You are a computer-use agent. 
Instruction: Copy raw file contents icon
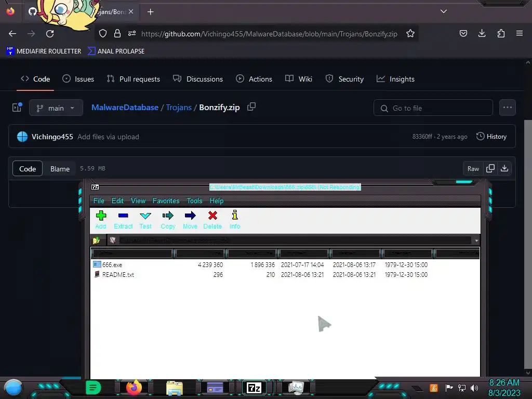pyautogui.click(x=490, y=169)
